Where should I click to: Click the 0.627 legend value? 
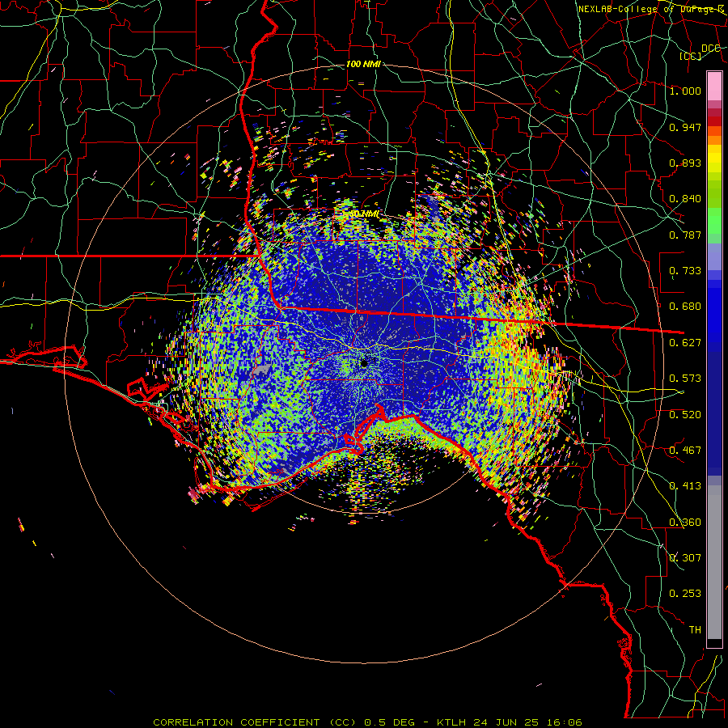685,342
